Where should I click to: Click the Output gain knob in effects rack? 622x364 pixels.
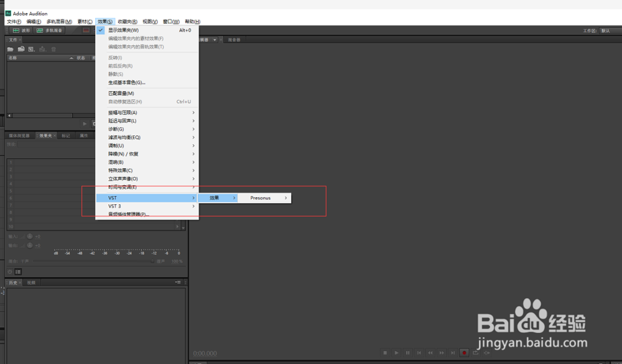click(30, 245)
